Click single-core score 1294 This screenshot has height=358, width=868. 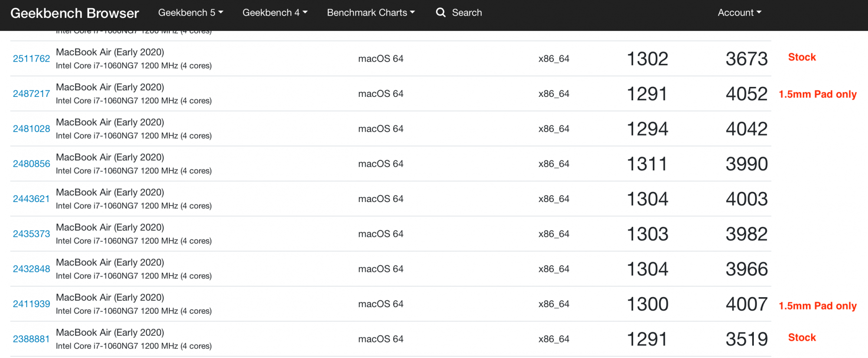pos(648,129)
